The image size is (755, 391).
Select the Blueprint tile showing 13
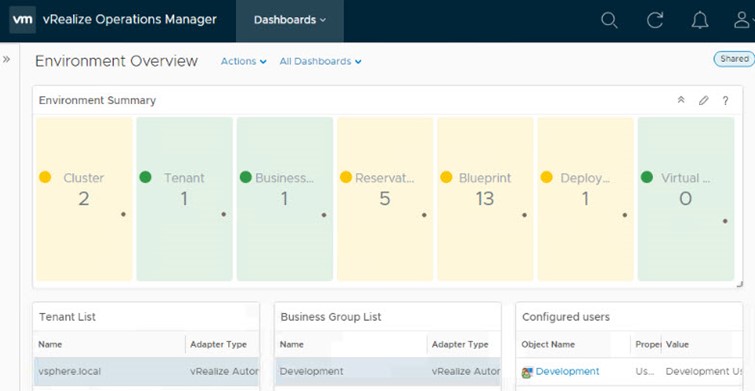[485, 199]
